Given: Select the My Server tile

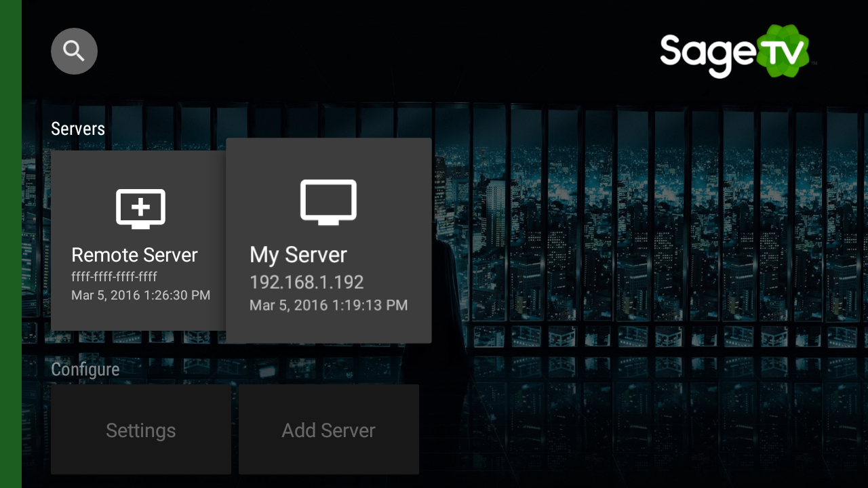Looking at the screenshot, I should coord(328,240).
